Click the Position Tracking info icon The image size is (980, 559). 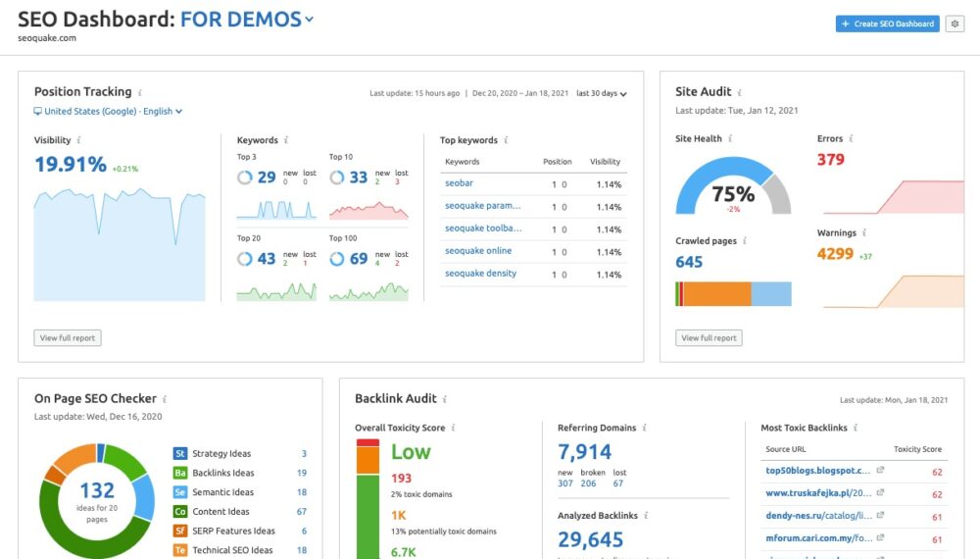pyautogui.click(x=140, y=92)
